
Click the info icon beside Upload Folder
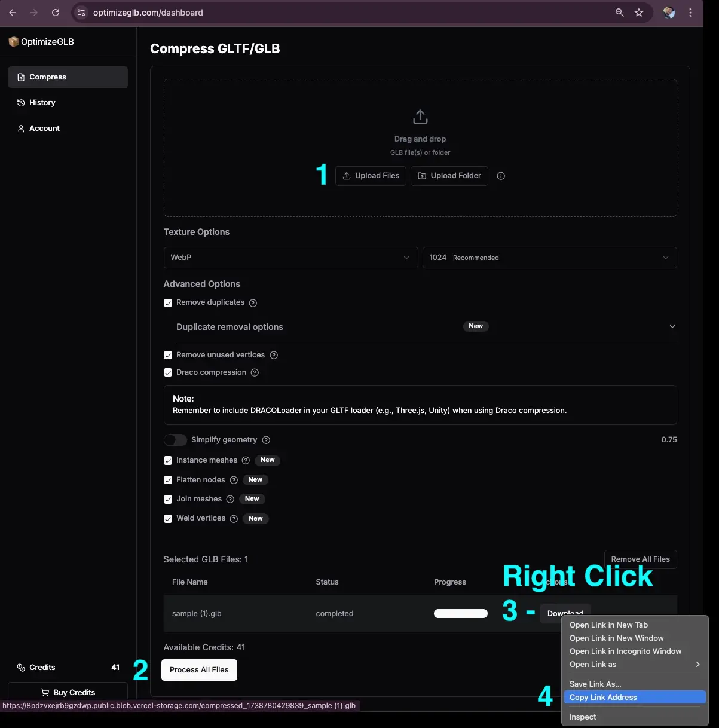(x=501, y=176)
